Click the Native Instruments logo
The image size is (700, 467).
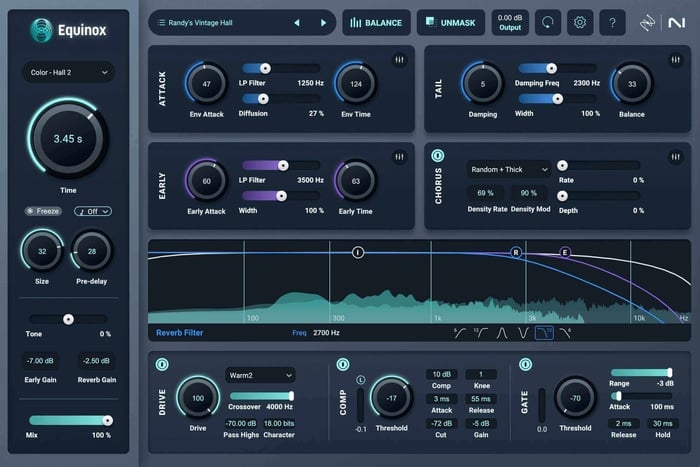click(676, 23)
